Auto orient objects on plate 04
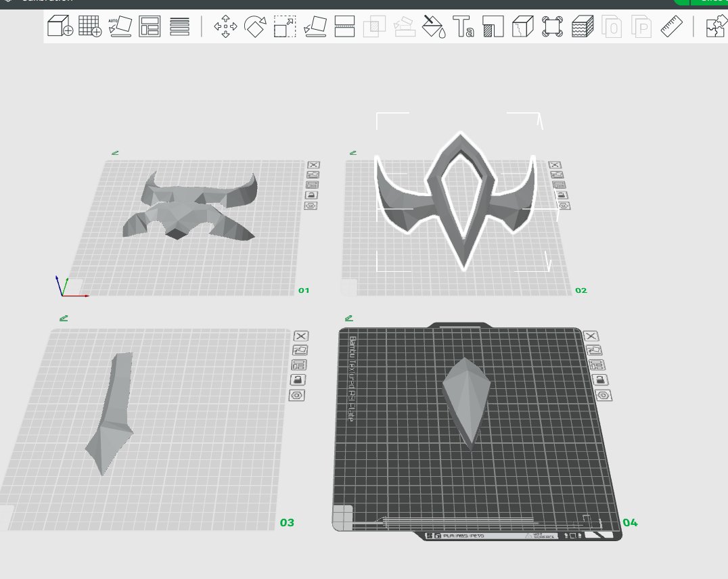Image resolution: width=728 pixels, height=579 pixels. point(594,350)
